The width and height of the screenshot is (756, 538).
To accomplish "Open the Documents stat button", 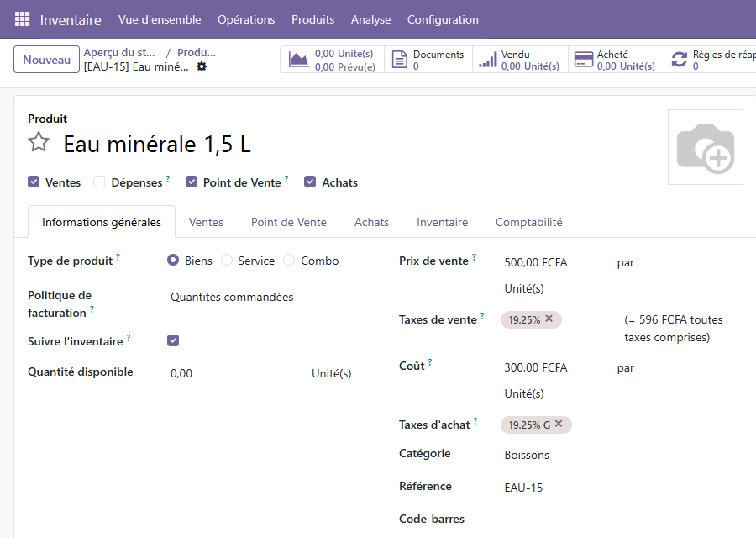I will (x=428, y=60).
